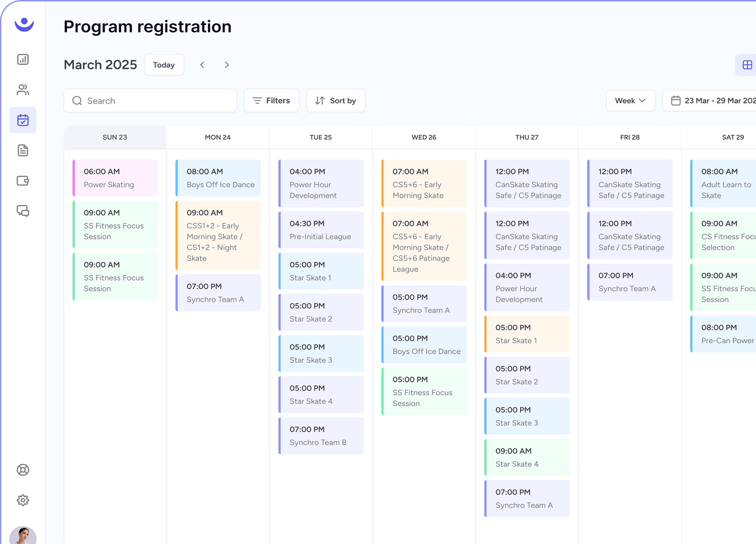Open the analytics chart sidebar icon

point(23,59)
